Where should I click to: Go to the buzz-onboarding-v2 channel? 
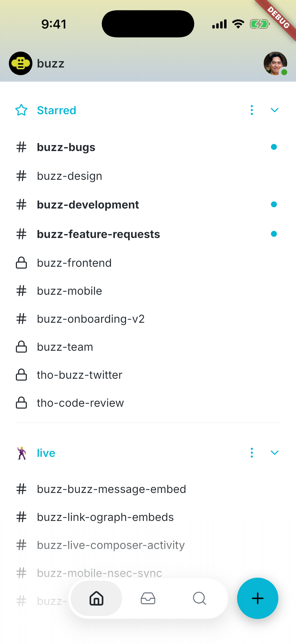point(148,319)
